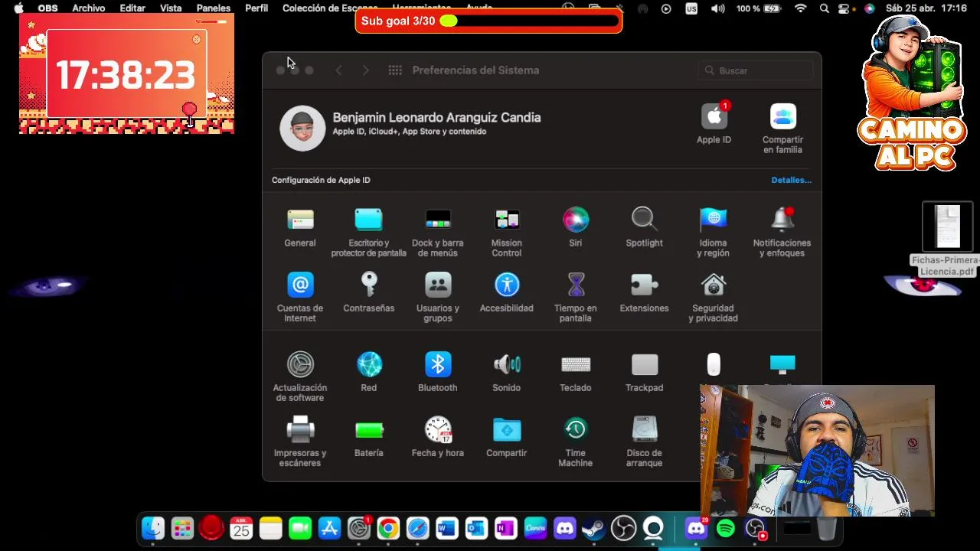Screen dimensions: 980x551
Task: Open Idioma y región preferences
Action: click(713, 232)
